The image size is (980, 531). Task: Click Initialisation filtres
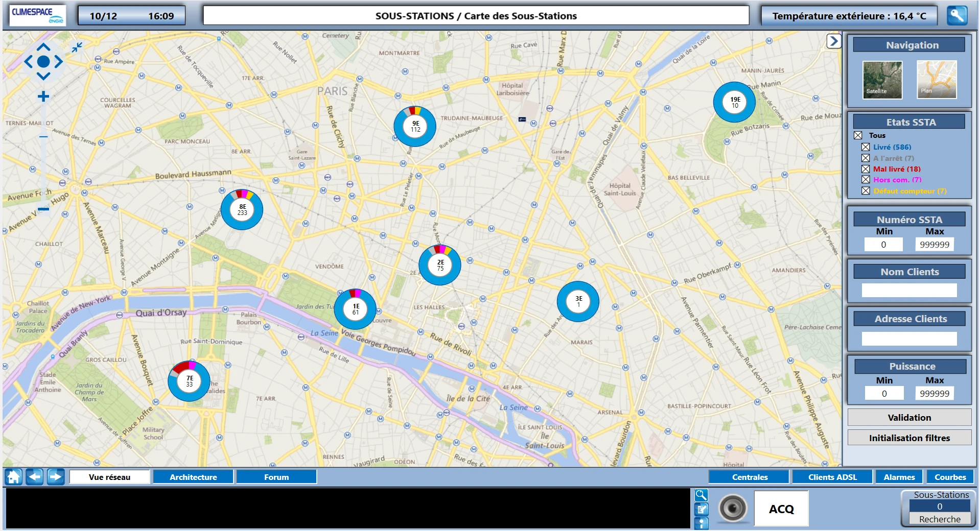click(909, 438)
